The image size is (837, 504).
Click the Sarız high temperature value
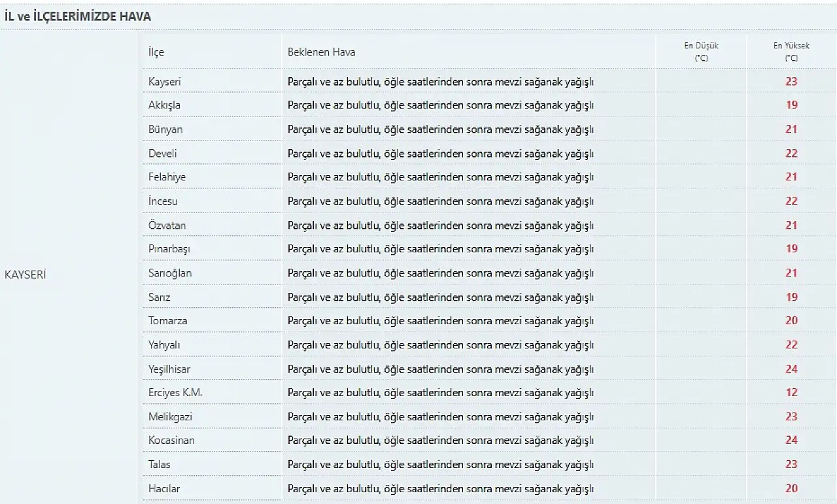pos(791,297)
